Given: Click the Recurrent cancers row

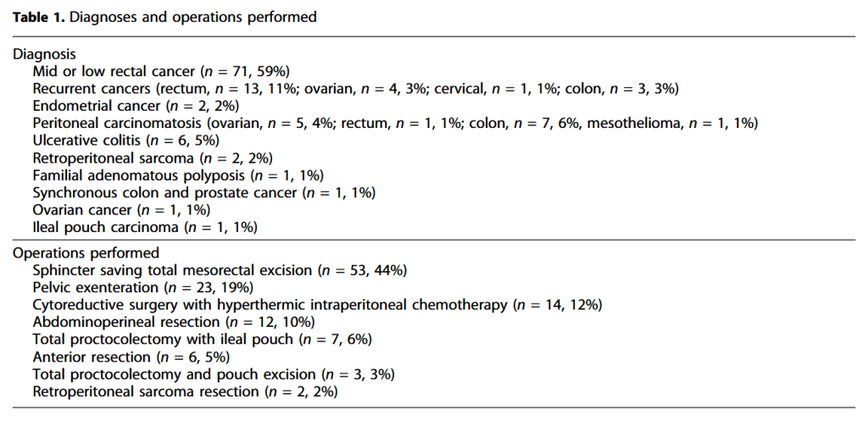Looking at the screenshot, I should (355, 89).
